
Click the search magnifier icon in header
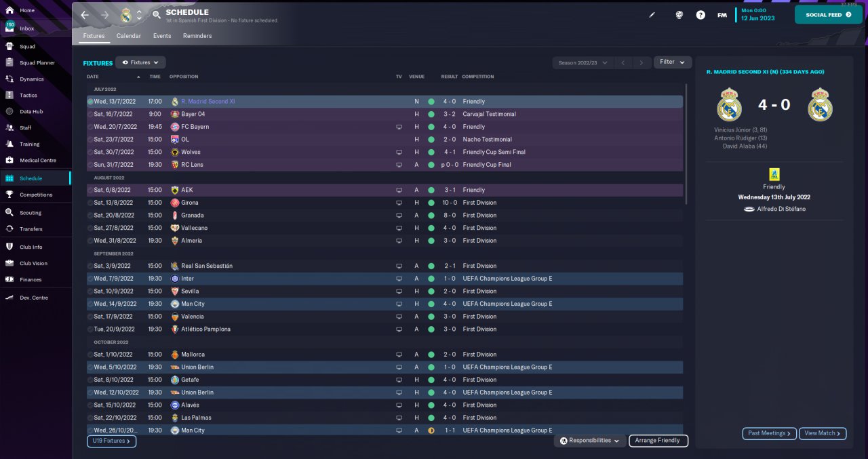coord(157,14)
